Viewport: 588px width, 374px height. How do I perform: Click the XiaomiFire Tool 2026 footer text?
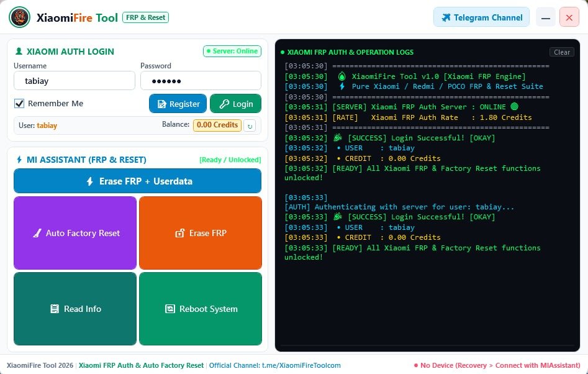click(x=40, y=365)
